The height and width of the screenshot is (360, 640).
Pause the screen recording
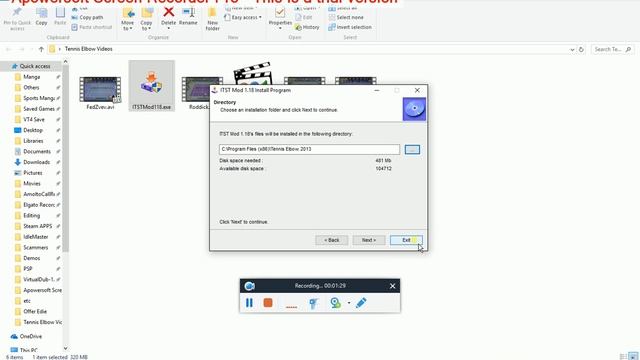tap(249, 303)
